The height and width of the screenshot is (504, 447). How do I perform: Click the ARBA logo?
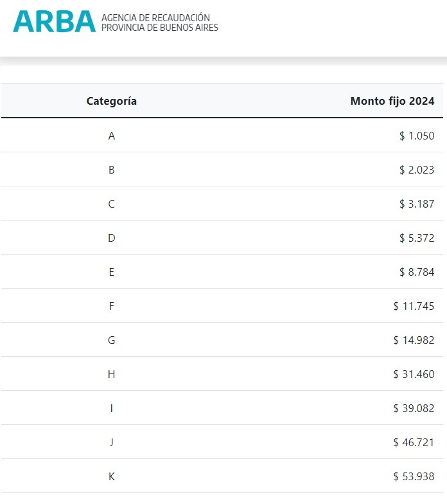pyautogui.click(x=54, y=22)
